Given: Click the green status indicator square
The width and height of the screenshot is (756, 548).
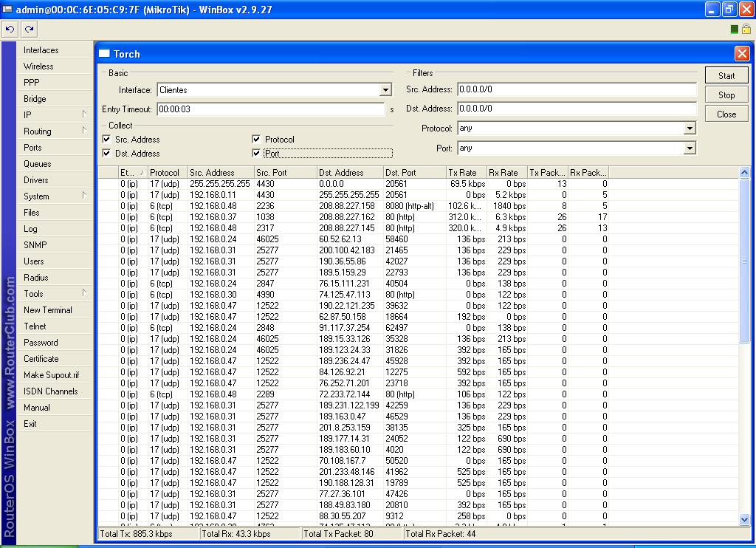Looking at the screenshot, I should click(x=735, y=30).
